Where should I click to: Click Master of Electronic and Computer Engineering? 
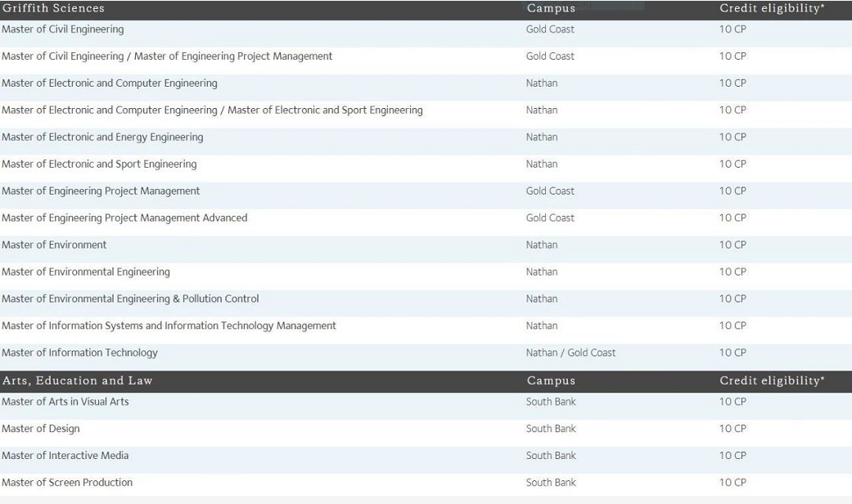pyautogui.click(x=110, y=83)
